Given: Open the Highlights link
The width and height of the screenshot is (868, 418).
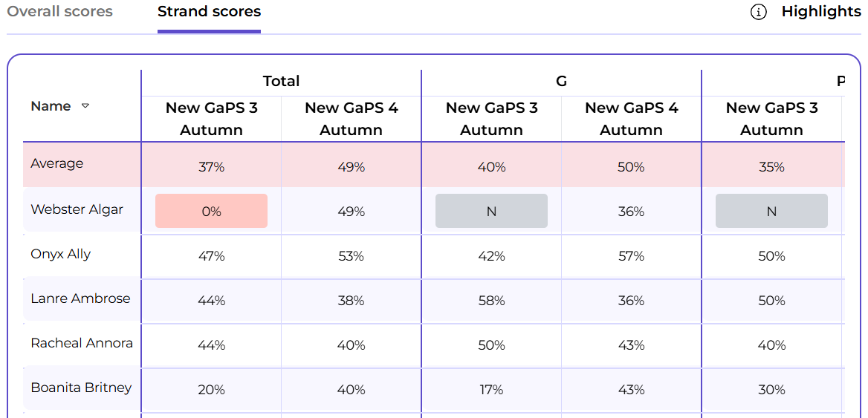Looking at the screenshot, I should click(820, 12).
